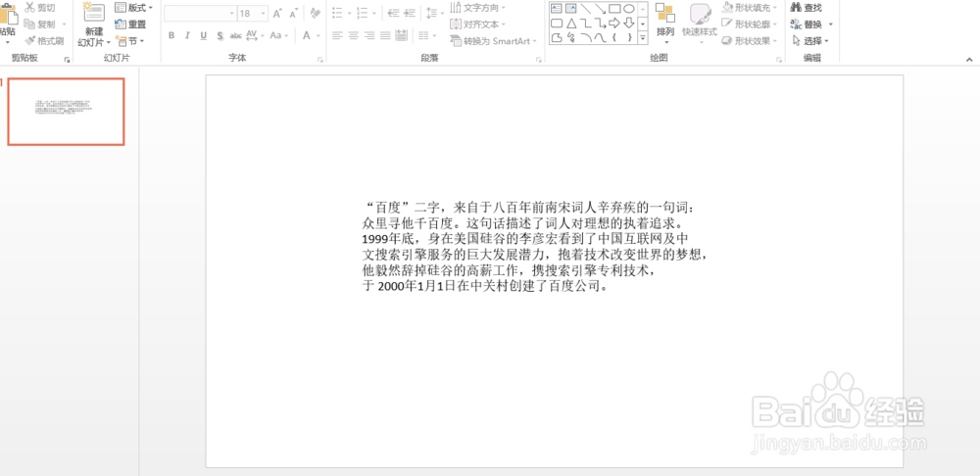
Task: Open the font name combo box
Action: (200, 13)
